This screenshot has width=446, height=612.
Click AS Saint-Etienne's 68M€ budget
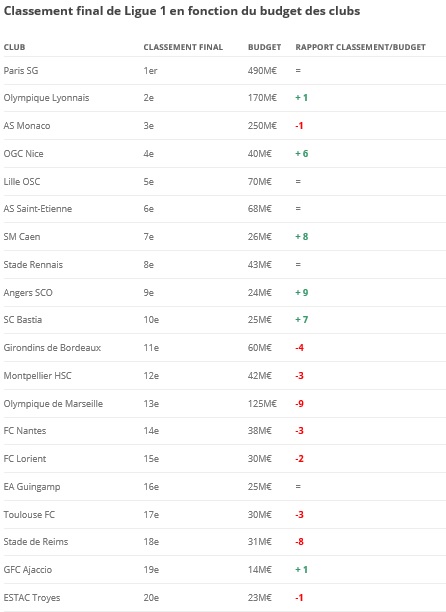click(259, 209)
